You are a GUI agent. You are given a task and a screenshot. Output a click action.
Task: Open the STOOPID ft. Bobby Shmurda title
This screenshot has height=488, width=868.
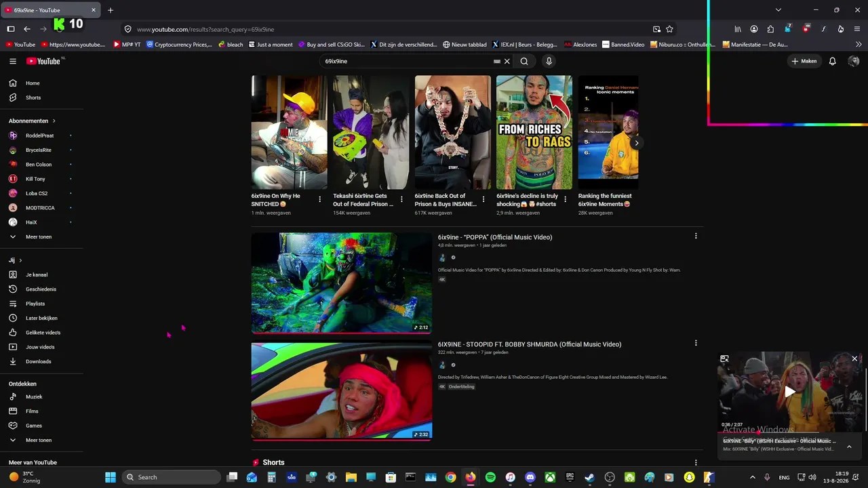click(x=530, y=344)
